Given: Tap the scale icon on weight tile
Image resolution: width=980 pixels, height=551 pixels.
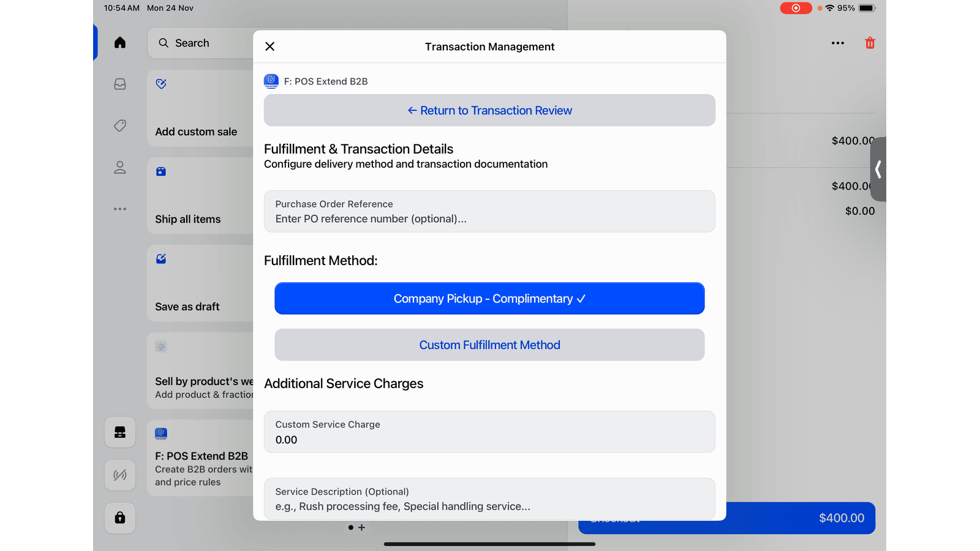Looking at the screenshot, I should 161,347.
